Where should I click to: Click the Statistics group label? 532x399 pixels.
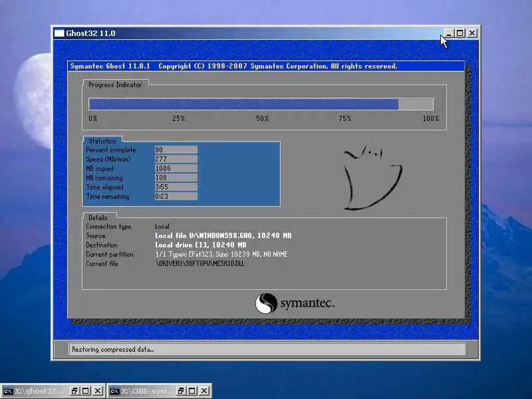[102, 141]
